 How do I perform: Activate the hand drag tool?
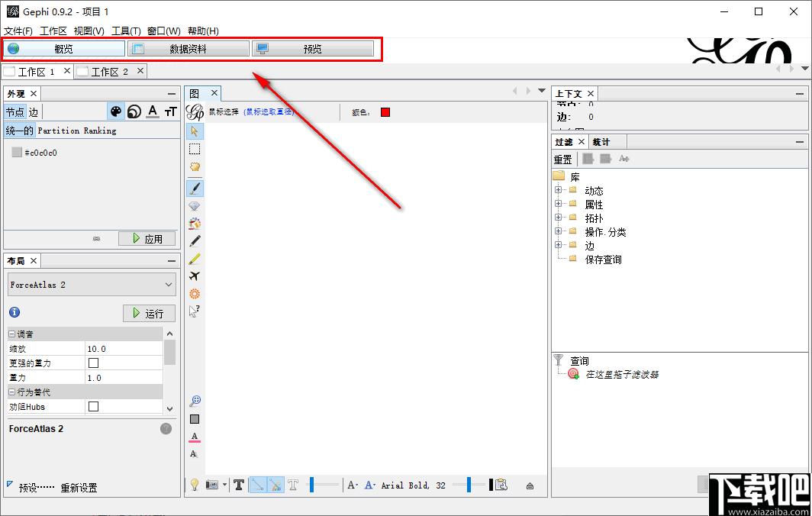(195, 167)
